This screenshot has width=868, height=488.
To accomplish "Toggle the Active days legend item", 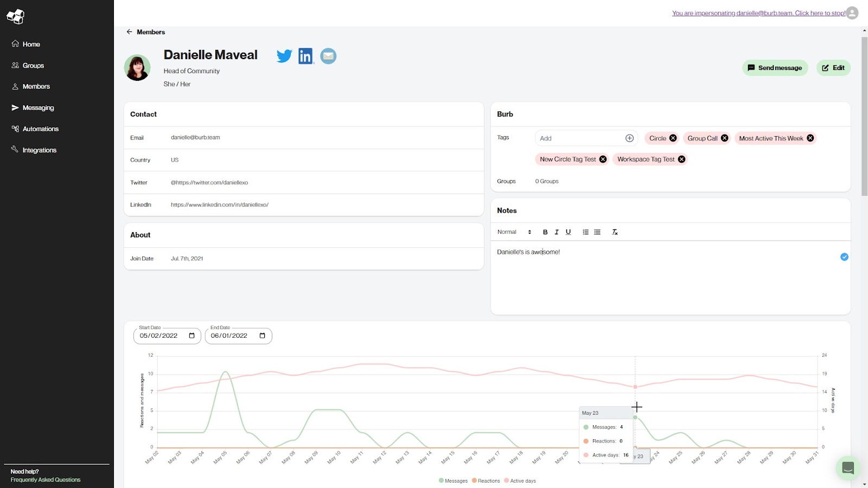I will (520, 481).
